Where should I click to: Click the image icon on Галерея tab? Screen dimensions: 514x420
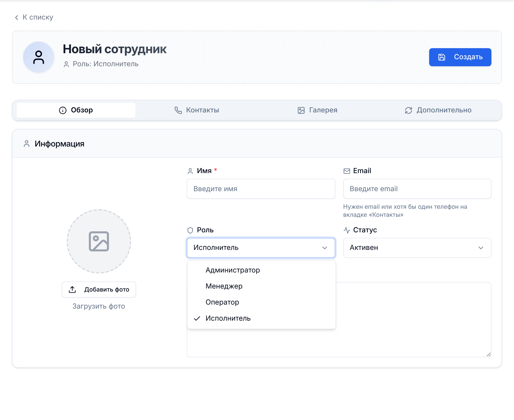pos(301,110)
